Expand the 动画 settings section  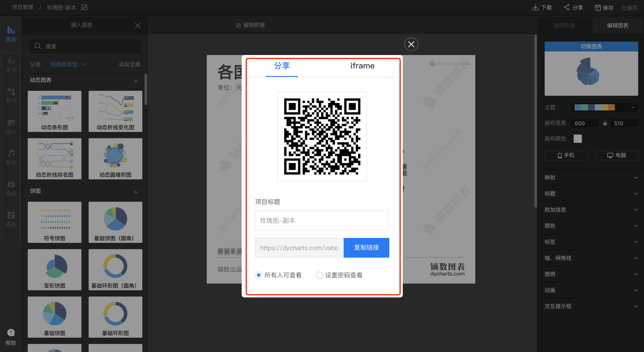[591, 290]
